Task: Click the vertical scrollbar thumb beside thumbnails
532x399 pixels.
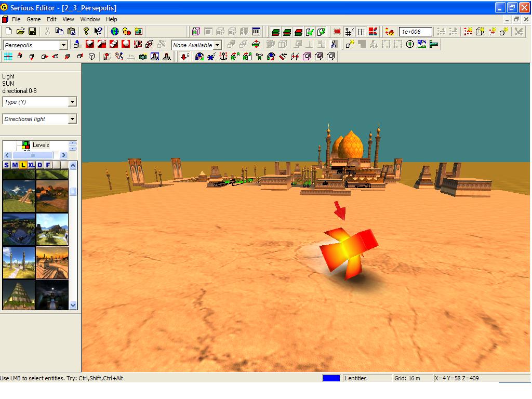Action: [73, 192]
